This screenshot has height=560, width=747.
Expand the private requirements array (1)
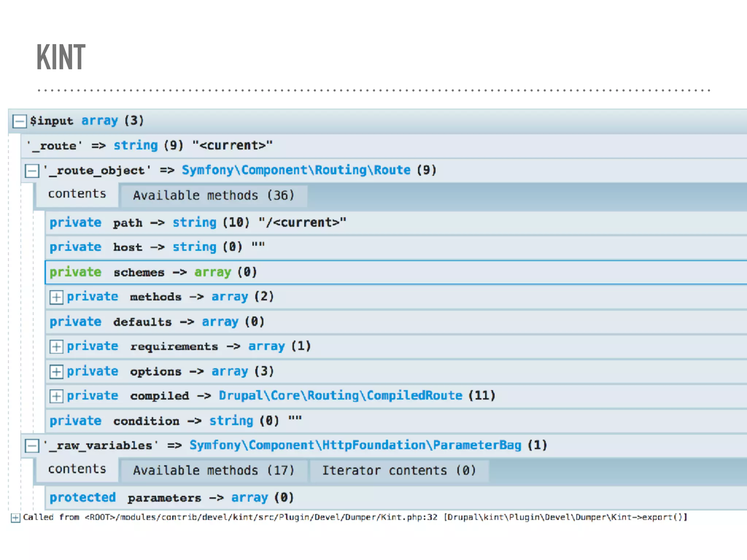point(56,346)
